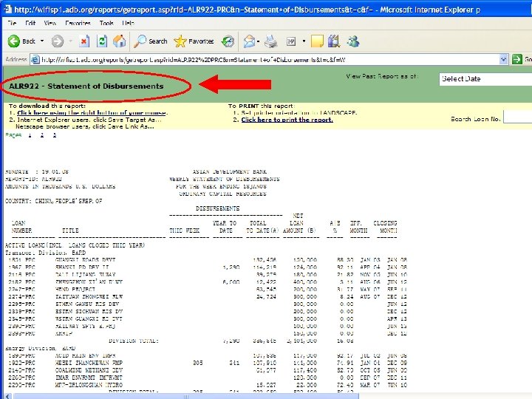Click the page icon in Address bar
This screenshot has width=532, height=399.
point(35,60)
